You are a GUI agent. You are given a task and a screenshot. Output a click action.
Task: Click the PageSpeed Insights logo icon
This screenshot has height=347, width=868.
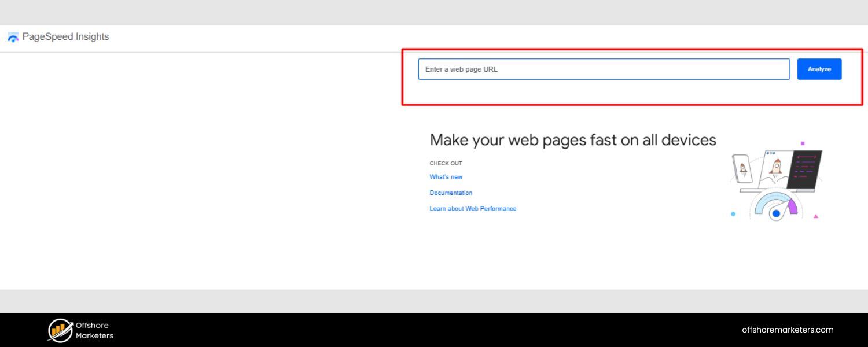tap(13, 38)
